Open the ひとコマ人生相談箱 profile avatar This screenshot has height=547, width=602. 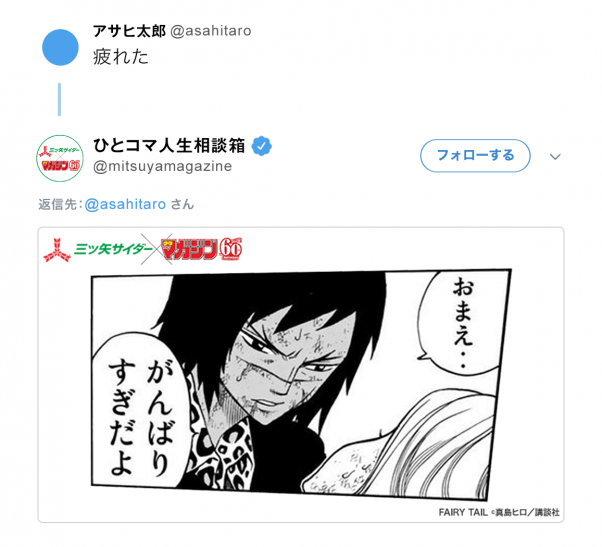click(60, 158)
